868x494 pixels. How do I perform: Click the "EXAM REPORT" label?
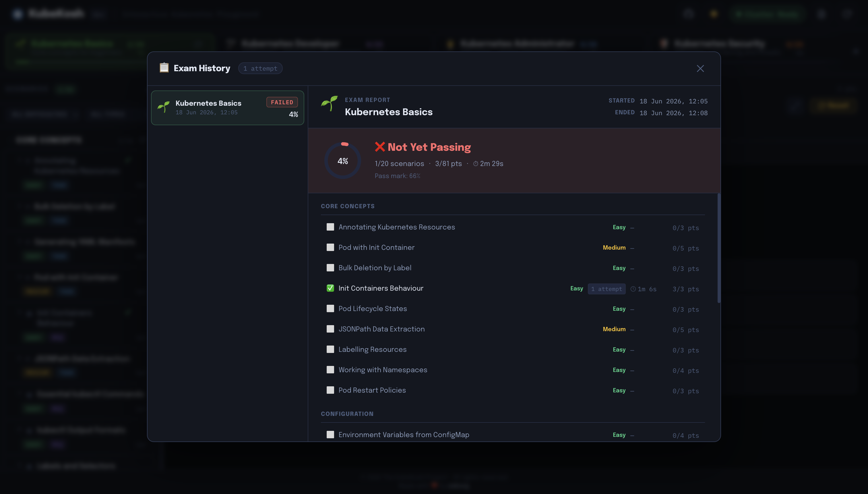point(367,100)
